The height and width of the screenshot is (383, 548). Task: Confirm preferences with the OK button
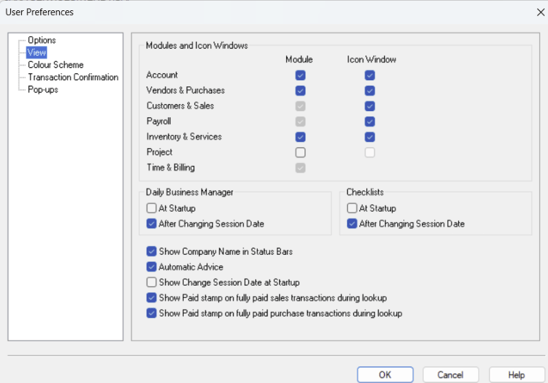[385, 375]
